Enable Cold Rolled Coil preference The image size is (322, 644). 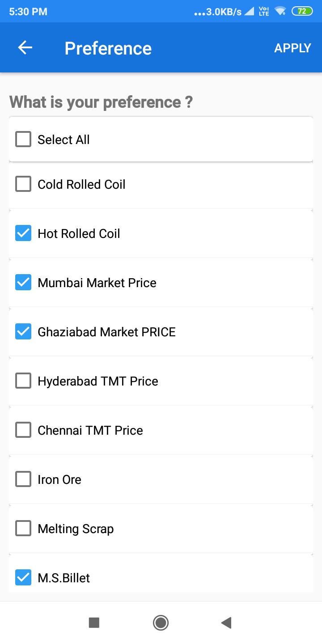tap(23, 184)
